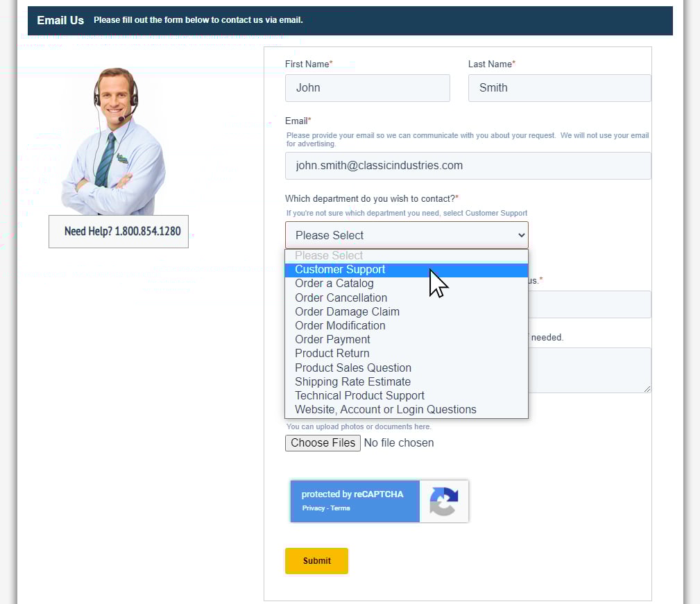Image resolution: width=700 pixels, height=604 pixels.
Task: Choose "Technical Product Support" option
Action: (x=359, y=395)
